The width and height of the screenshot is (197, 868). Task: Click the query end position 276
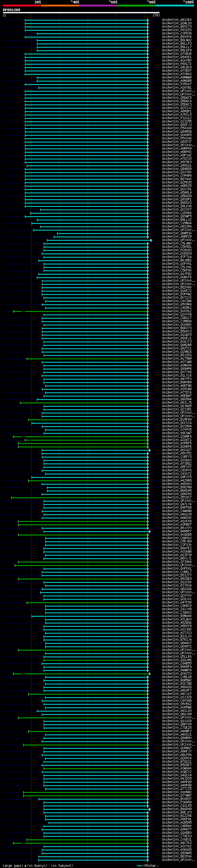(155, 15)
